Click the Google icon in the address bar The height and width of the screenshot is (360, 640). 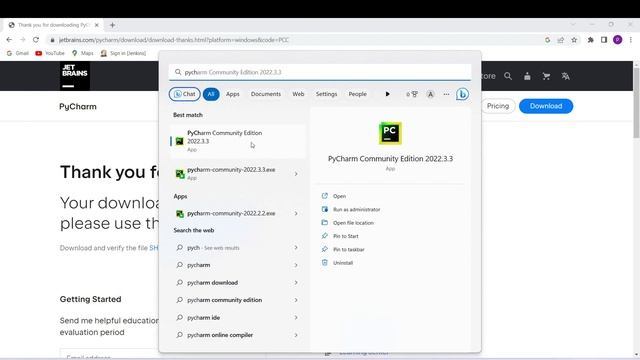point(547,40)
